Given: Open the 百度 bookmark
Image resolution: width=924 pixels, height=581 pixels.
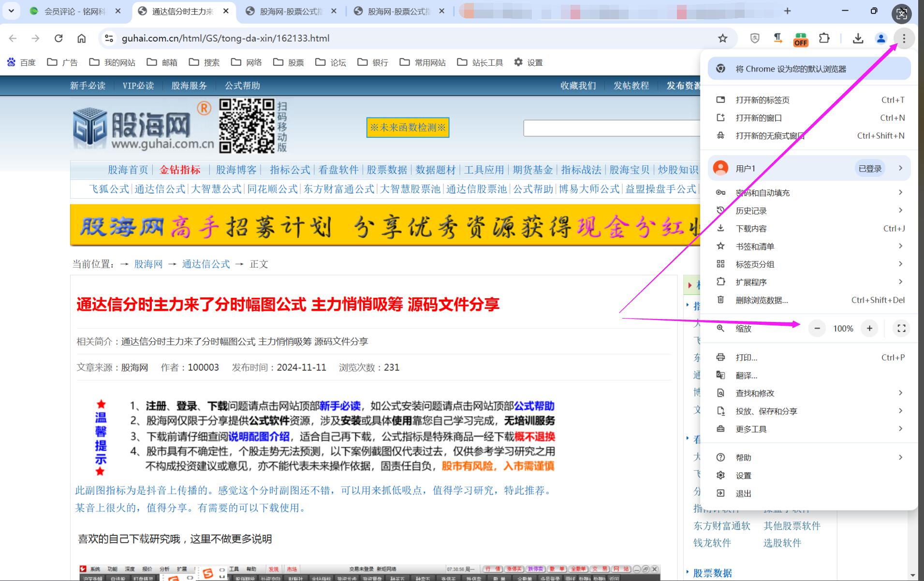Looking at the screenshot, I should click(22, 62).
